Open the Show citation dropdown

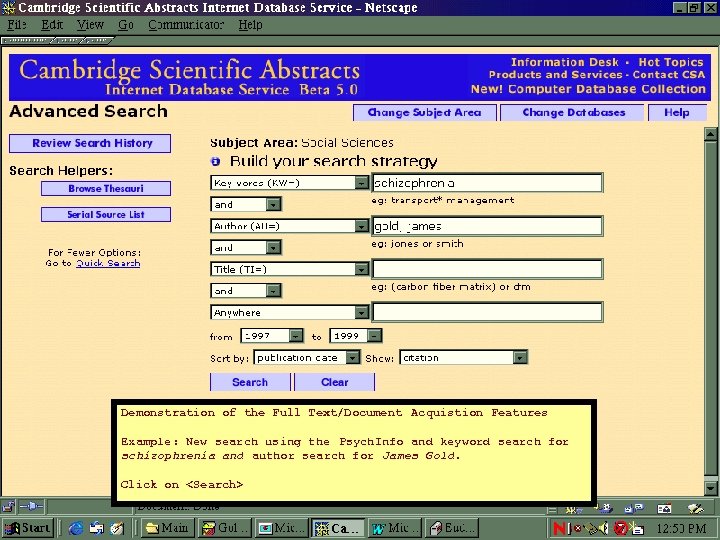pos(520,357)
